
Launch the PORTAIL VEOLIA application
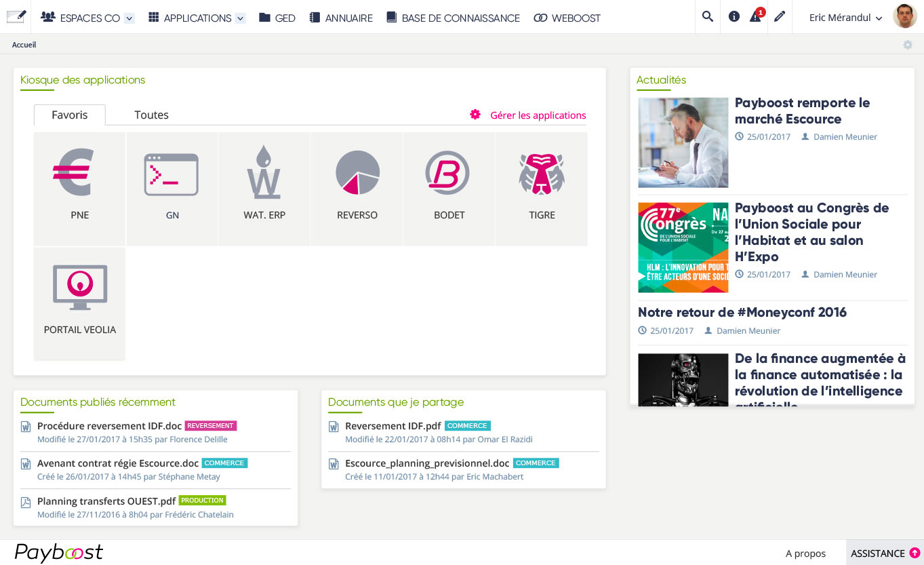79,304
